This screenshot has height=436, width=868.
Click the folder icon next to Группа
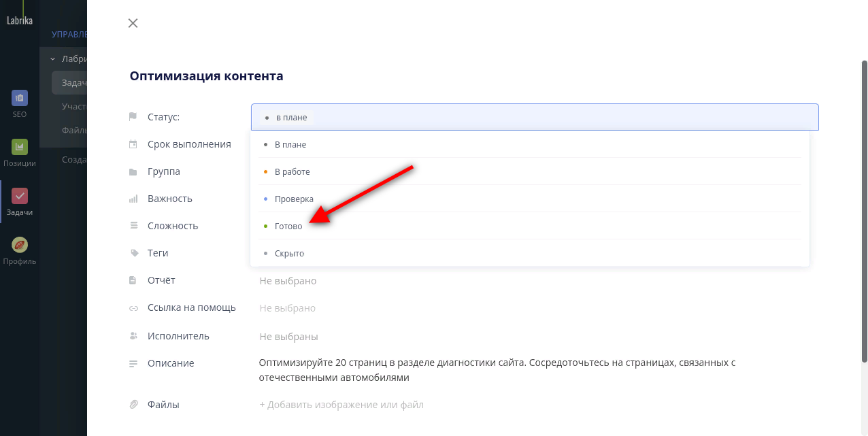click(133, 172)
